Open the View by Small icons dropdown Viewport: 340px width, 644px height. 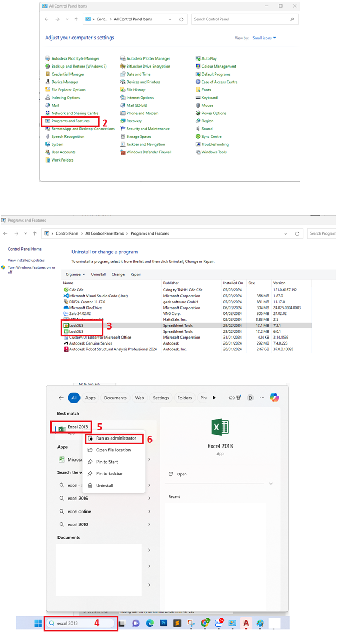[264, 38]
